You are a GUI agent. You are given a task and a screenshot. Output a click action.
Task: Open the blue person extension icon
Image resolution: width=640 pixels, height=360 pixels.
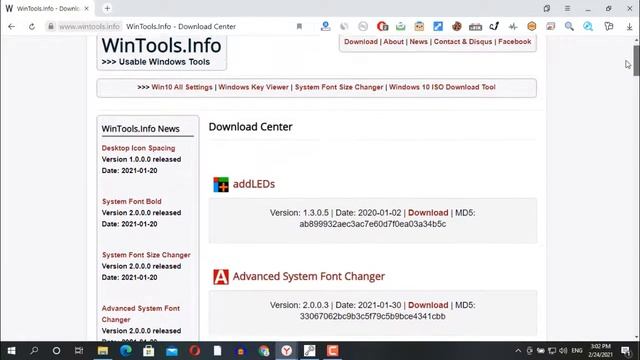coord(325,27)
